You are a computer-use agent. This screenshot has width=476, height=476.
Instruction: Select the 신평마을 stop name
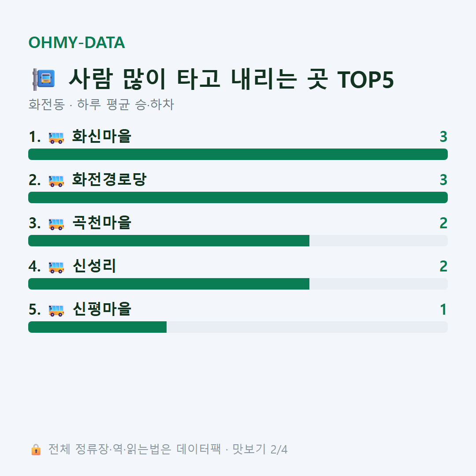[102, 309]
